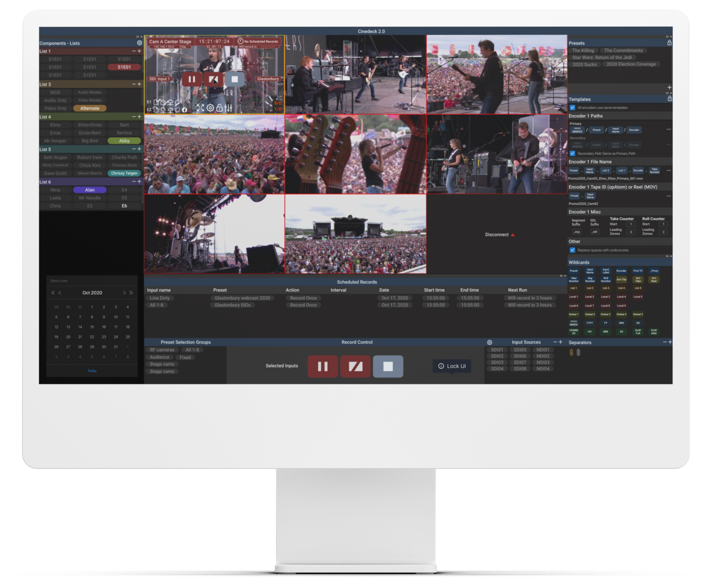Collapse the Scheduled Records panel chevron
This screenshot has width=709, height=588.
pos(561,275)
